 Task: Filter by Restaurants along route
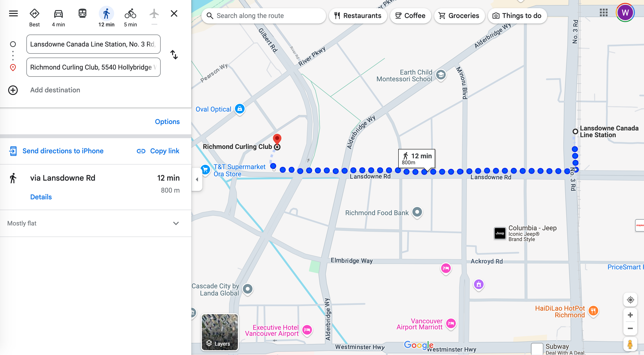(358, 16)
